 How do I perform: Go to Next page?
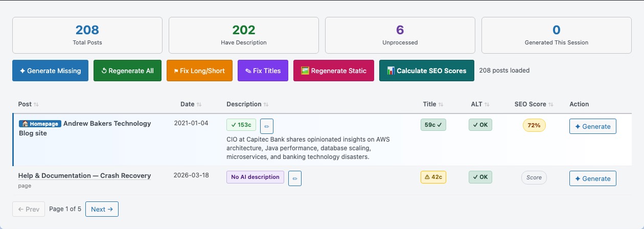[x=102, y=209]
